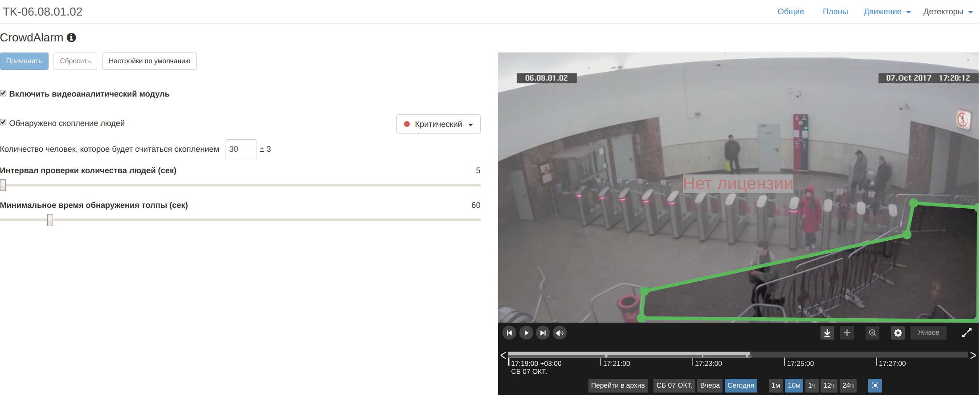
Task: Click the plus icon in player toolbar
Action: [x=847, y=333]
